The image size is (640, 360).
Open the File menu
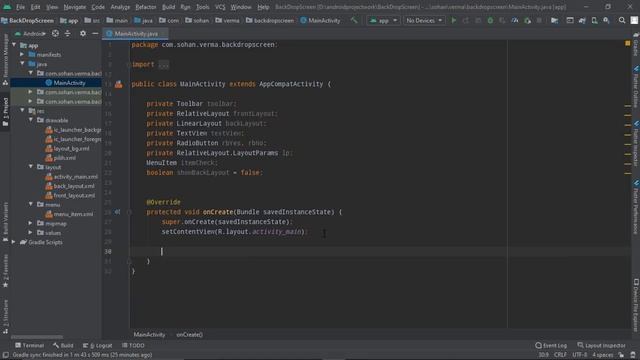(x=20, y=7)
